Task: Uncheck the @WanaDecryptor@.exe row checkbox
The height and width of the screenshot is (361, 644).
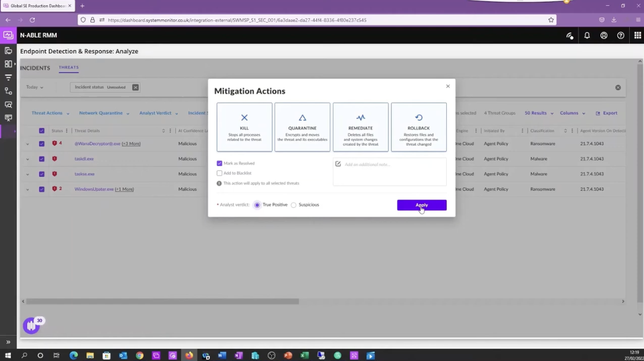Action: tap(41, 144)
